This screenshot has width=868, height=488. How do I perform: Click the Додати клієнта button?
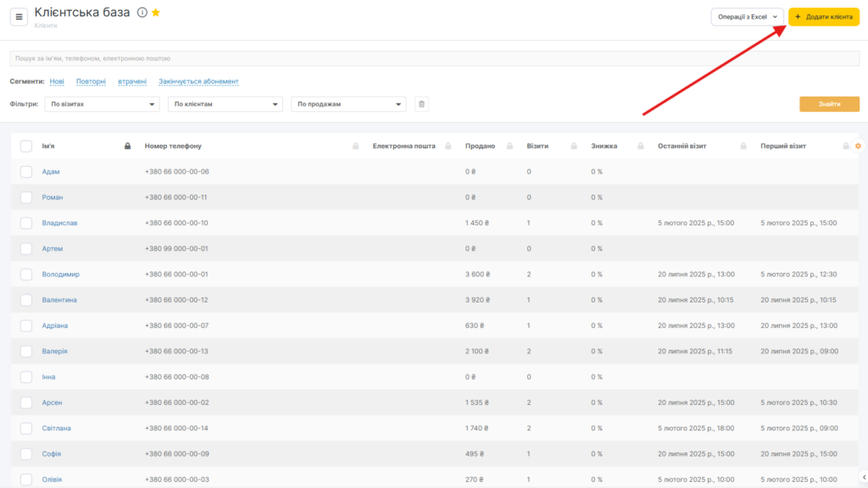823,17
